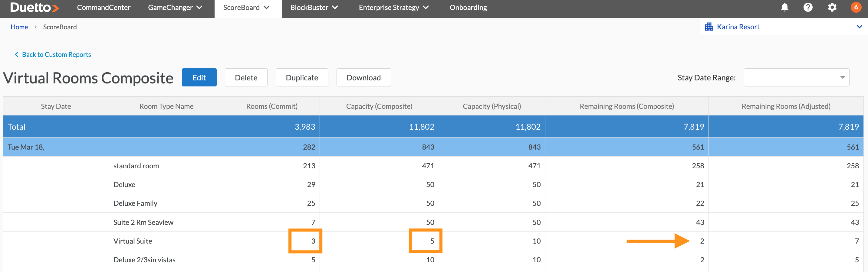
Task: Expand the BlockBuster menu
Action: click(x=314, y=8)
